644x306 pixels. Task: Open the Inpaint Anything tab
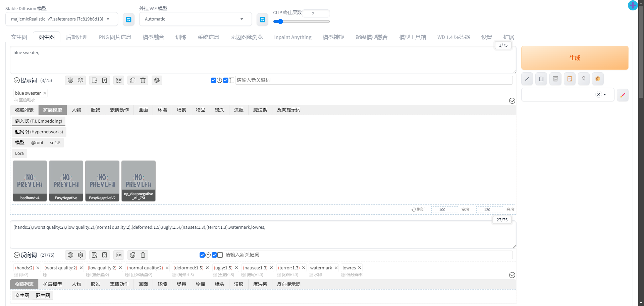pyautogui.click(x=292, y=37)
